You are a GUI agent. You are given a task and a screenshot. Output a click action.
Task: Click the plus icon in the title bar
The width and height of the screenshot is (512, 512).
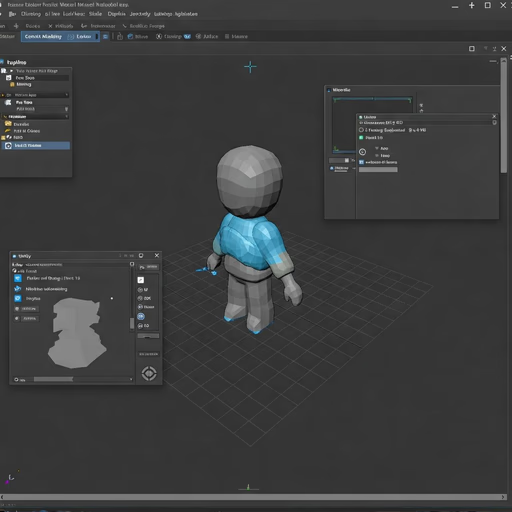click(x=472, y=5)
